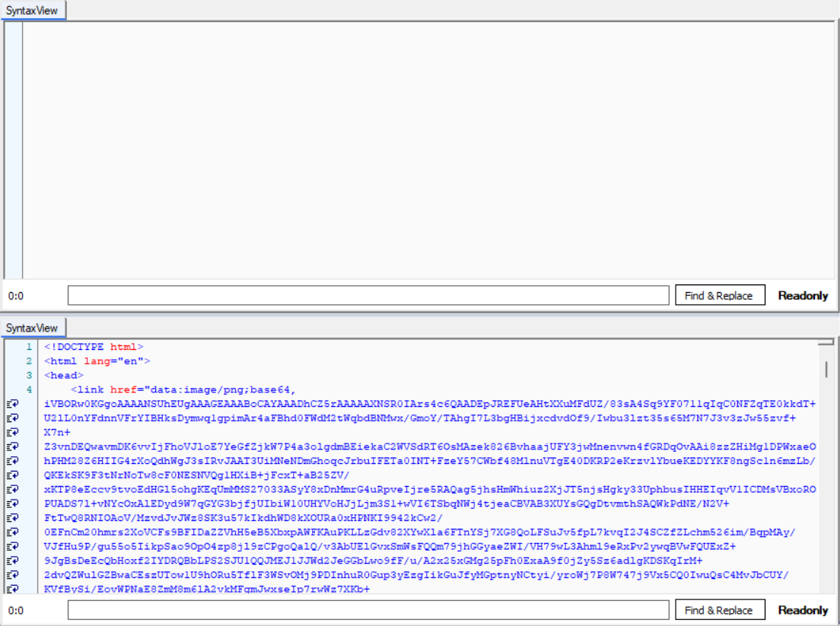Image resolution: width=840 pixels, height=626 pixels.
Task: Click wrap marker icon beside line starting 0EFnCm20hmrs
Action: (x=12, y=532)
